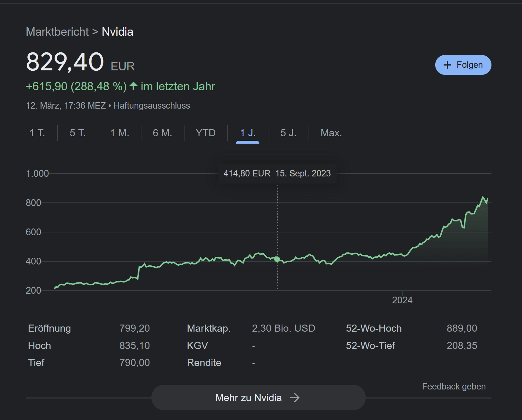The height and width of the screenshot is (420, 522).
Task: Click the chart line peak near 800
Action: click(x=483, y=197)
